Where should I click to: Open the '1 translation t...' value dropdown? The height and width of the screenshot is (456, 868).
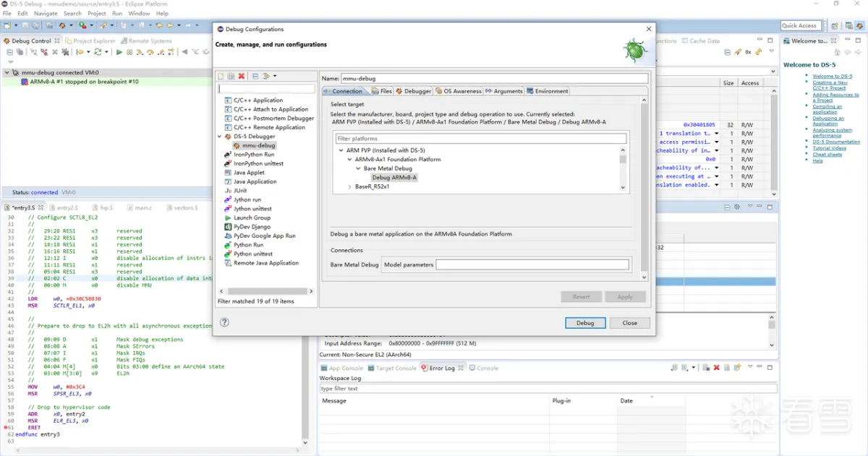click(x=717, y=133)
